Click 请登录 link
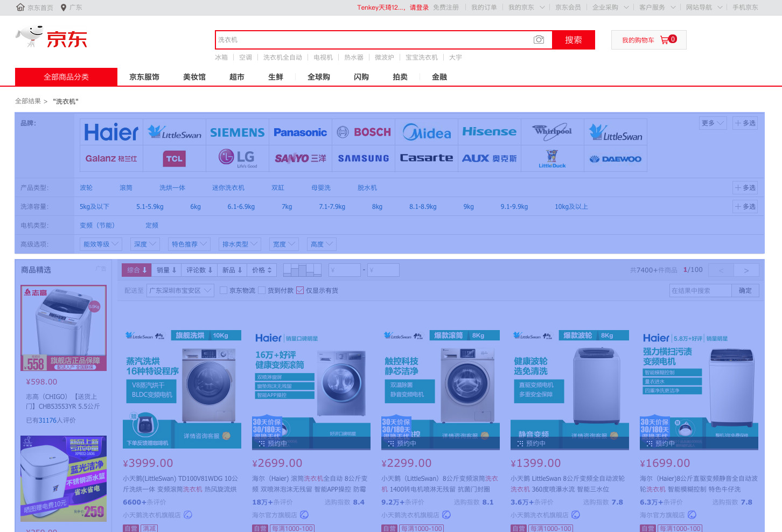This screenshot has height=532, width=782. pos(419,8)
